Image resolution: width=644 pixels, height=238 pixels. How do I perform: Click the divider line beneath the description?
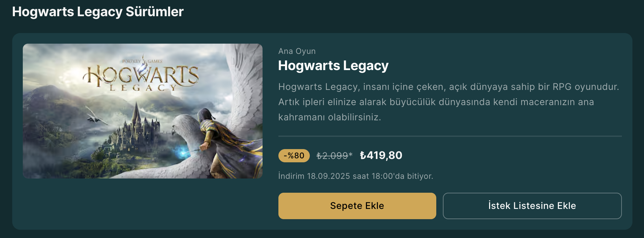pos(450,136)
